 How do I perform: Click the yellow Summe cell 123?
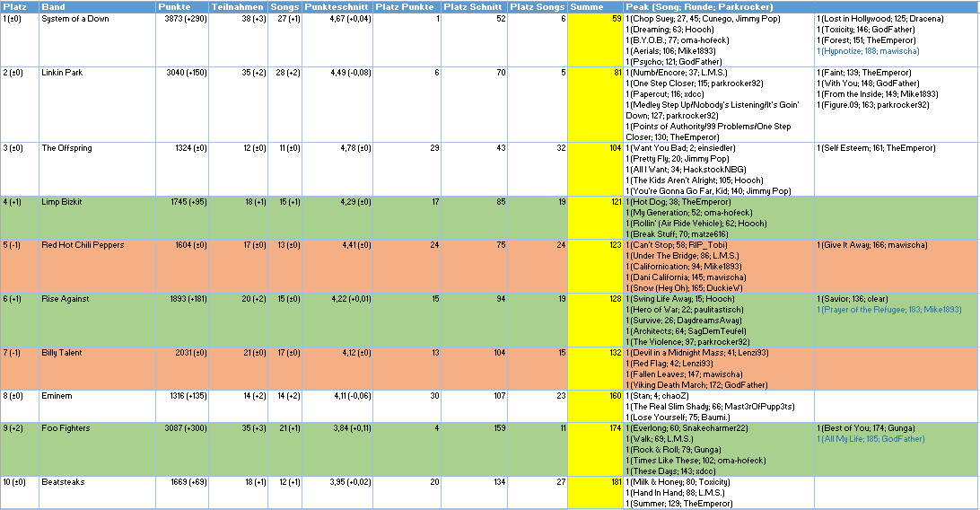[596, 267]
